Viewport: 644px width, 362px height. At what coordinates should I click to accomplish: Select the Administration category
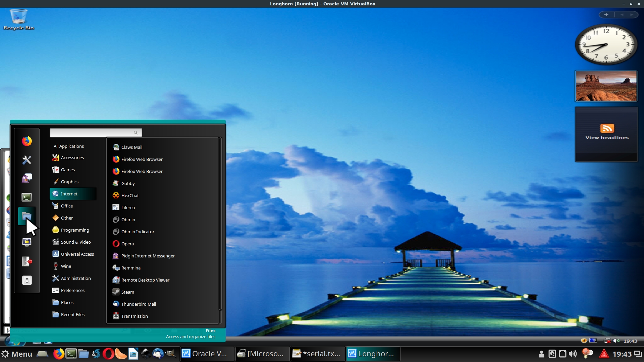[x=76, y=278]
